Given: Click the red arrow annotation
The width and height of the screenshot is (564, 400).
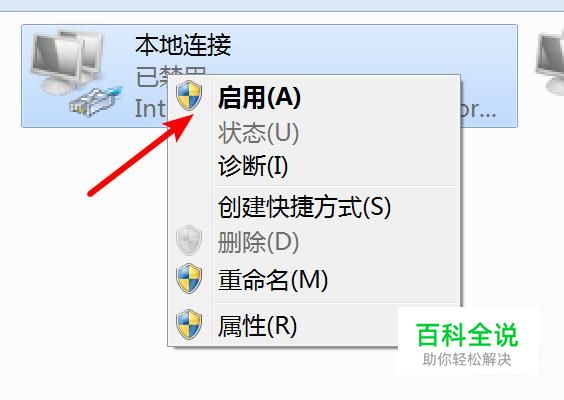Looking at the screenshot, I should (141, 155).
